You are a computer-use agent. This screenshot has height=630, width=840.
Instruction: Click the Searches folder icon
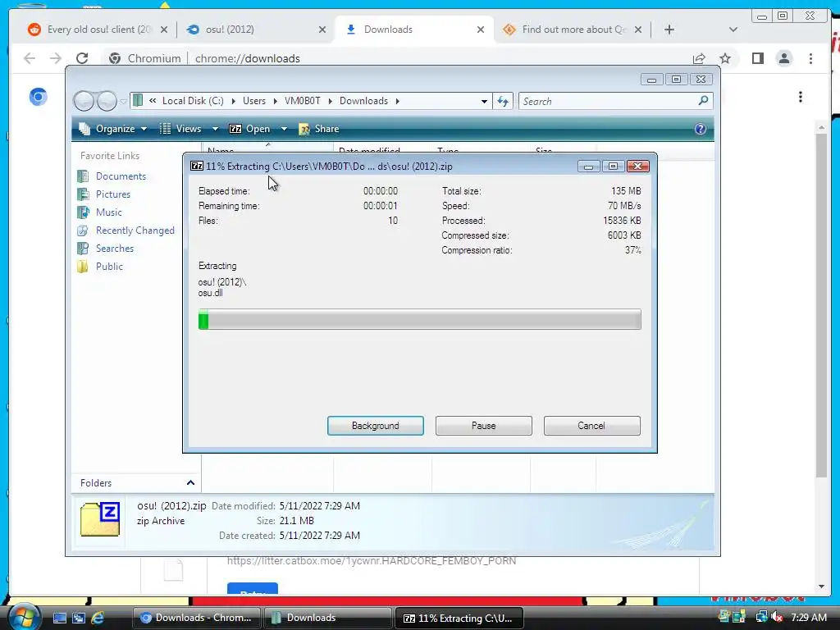[x=83, y=249]
